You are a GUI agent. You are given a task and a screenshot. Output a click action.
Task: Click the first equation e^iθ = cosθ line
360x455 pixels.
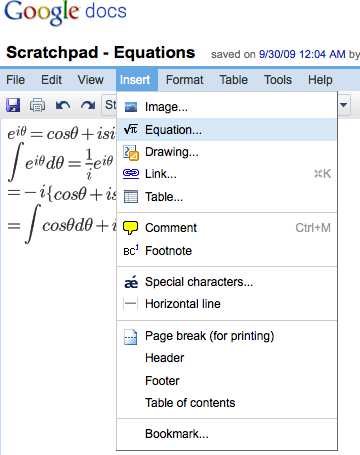coord(62,134)
